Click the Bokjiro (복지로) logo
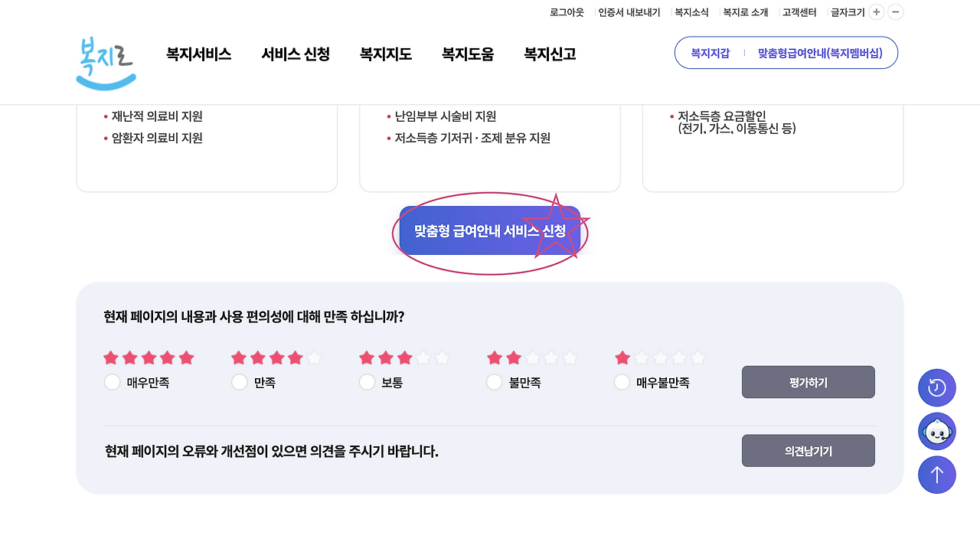The height and width of the screenshot is (555, 980). point(105,61)
